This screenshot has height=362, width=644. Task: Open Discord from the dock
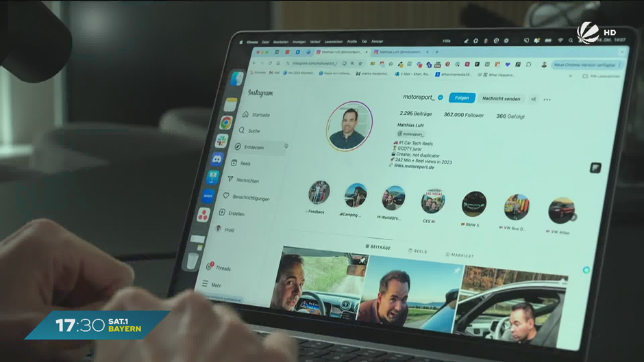[217, 159]
